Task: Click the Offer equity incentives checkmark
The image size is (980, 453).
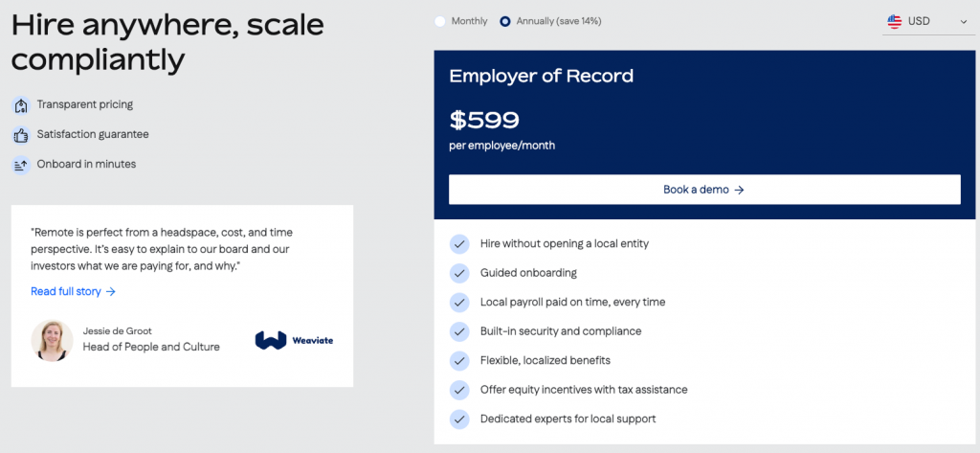Action: (x=459, y=390)
